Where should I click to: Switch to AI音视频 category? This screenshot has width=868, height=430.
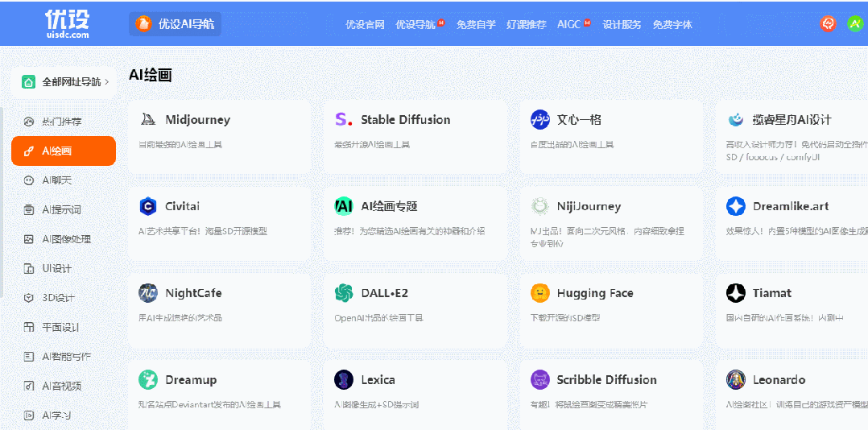click(64, 386)
